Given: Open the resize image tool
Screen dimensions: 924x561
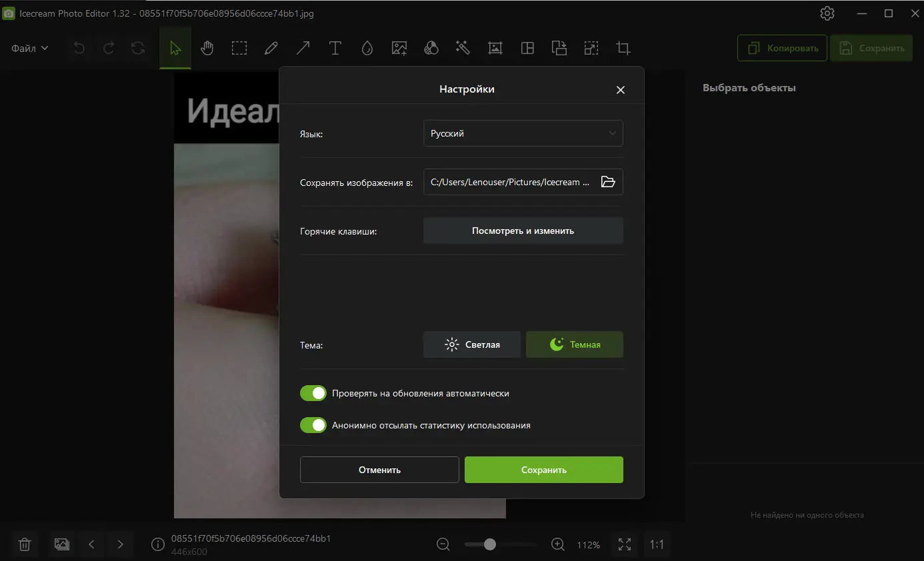Looking at the screenshot, I should pos(591,48).
